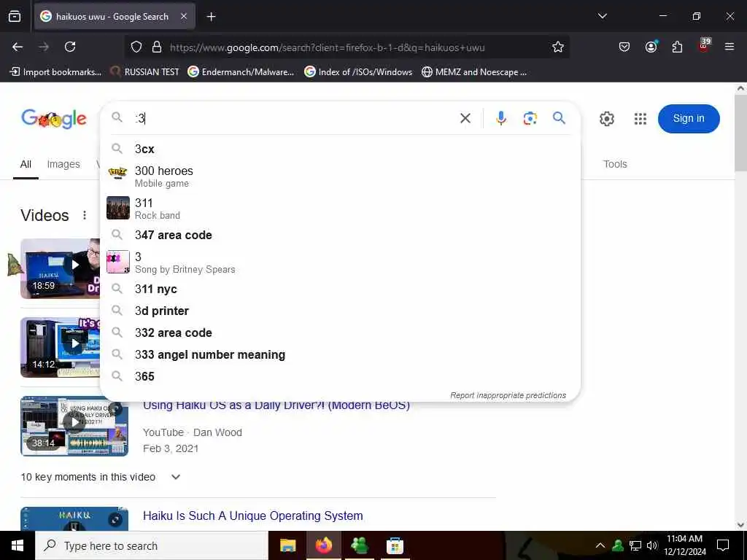Open File Explorer from the taskbar

(x=287, y=545)
